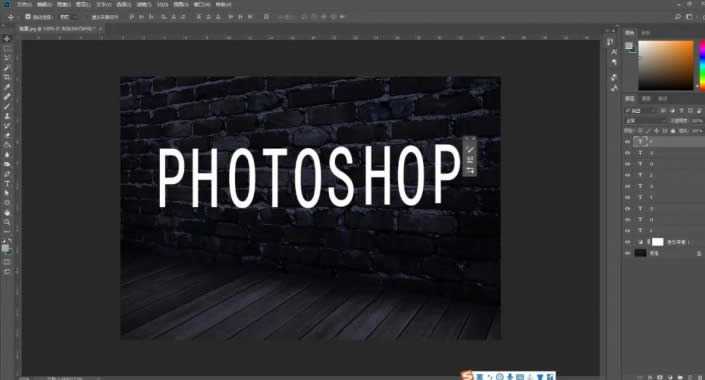705x380 pixels.
Task: Switch to the Channels tab beside Layers
Action: 646,98
